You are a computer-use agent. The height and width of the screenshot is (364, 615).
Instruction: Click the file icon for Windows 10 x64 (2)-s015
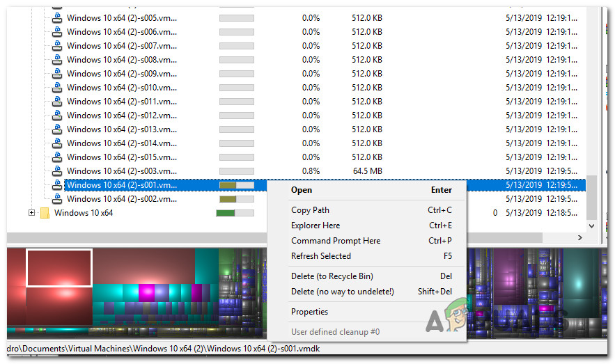pyautogui.click(x=57, y=157)
